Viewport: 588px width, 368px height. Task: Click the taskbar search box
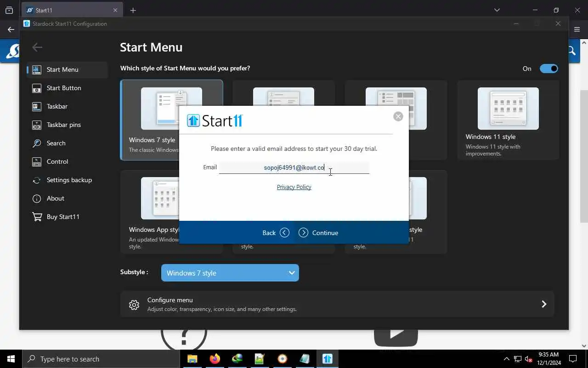(x=101, y=359)
